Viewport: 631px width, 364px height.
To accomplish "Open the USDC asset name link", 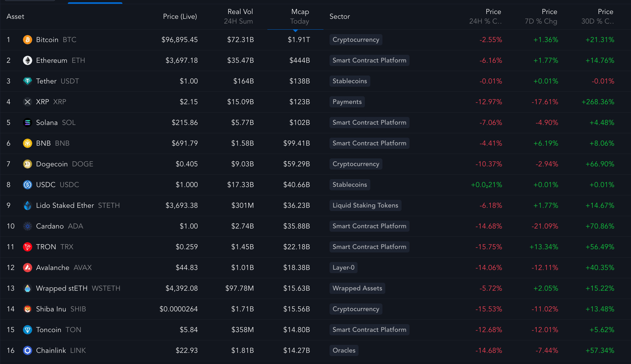I will click(46, 185).
